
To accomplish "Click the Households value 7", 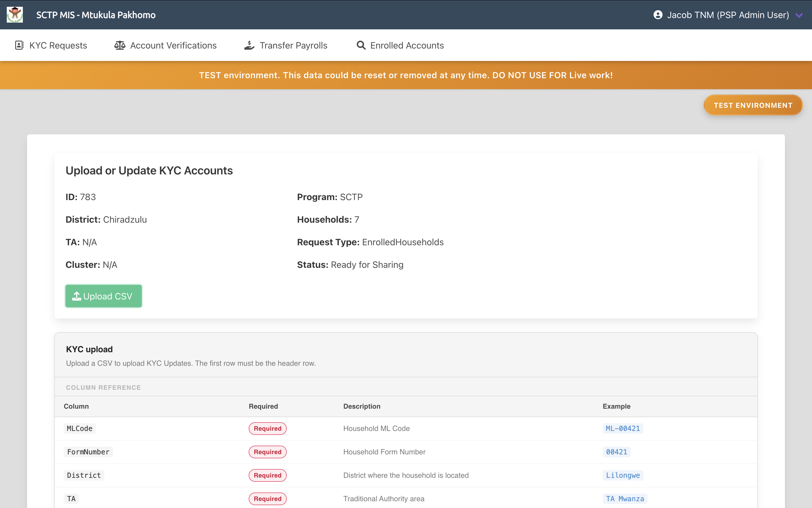I will click(x=357, y=220).
